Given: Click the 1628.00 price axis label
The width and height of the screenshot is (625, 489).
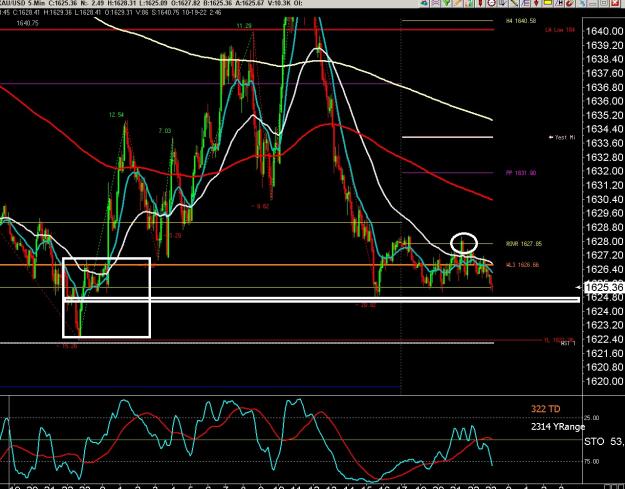Looking at the screenshot, I should point(604,241).
